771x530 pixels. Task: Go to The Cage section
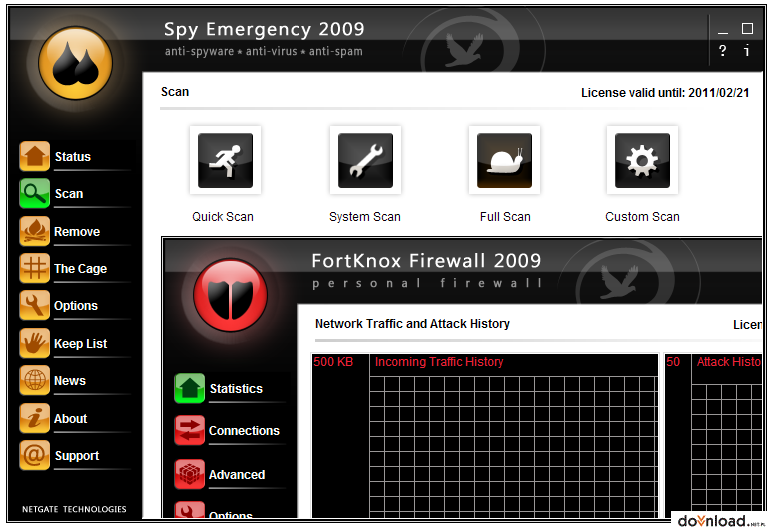(80, 269)
